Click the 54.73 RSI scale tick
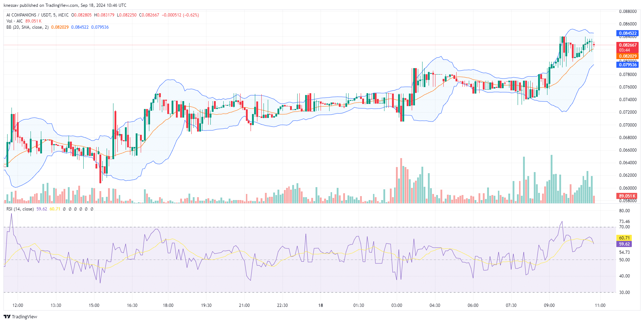Screen dimensions: 644x323 (624, 252)
